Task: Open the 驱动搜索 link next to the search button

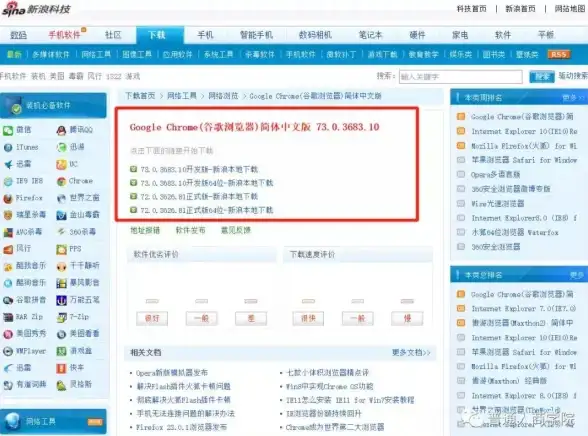Action: click(573, 76)
